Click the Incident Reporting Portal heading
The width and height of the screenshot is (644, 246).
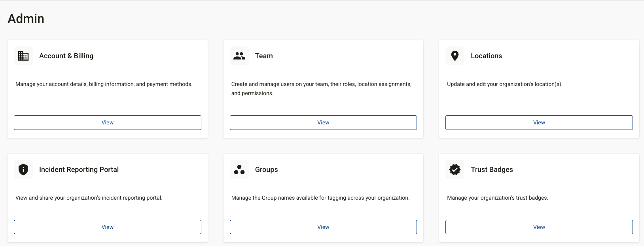pos(79,170)
